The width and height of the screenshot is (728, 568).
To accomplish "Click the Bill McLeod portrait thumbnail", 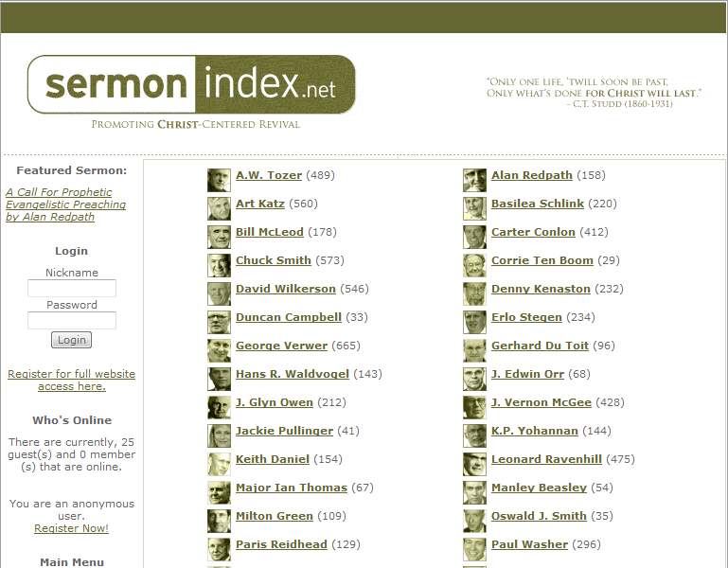I will [x=219, y=237].
